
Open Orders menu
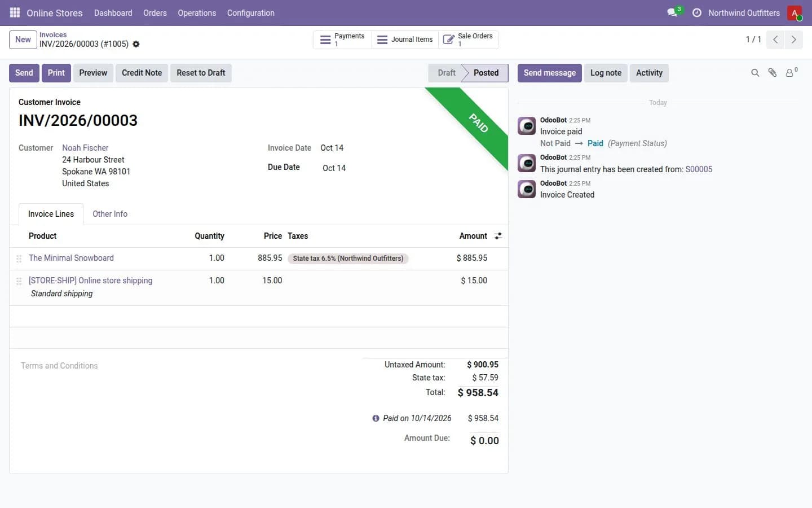(155, 13)
